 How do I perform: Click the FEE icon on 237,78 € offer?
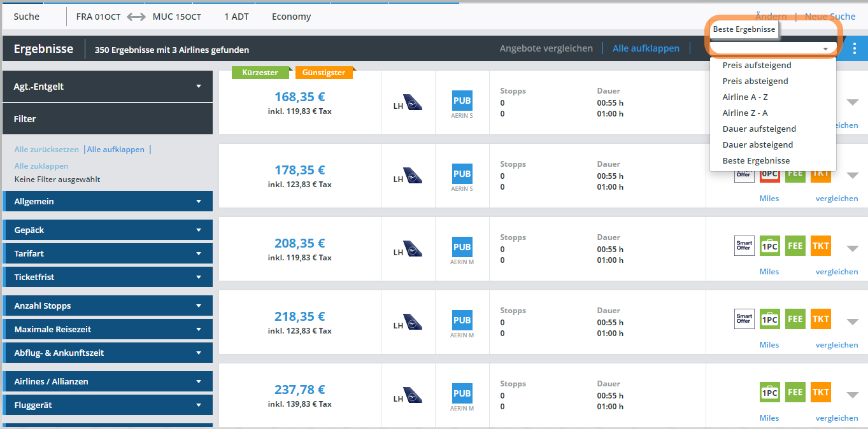point(795,392)
